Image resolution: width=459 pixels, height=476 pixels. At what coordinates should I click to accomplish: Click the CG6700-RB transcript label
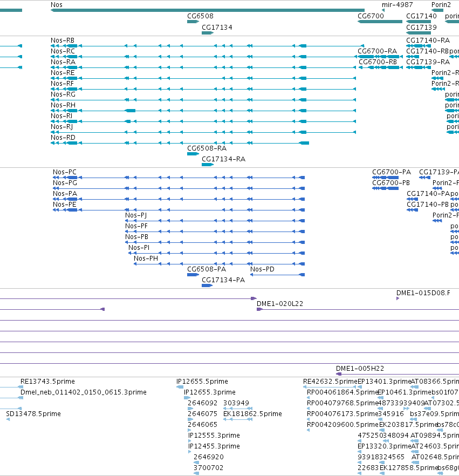tap(378, 62)
